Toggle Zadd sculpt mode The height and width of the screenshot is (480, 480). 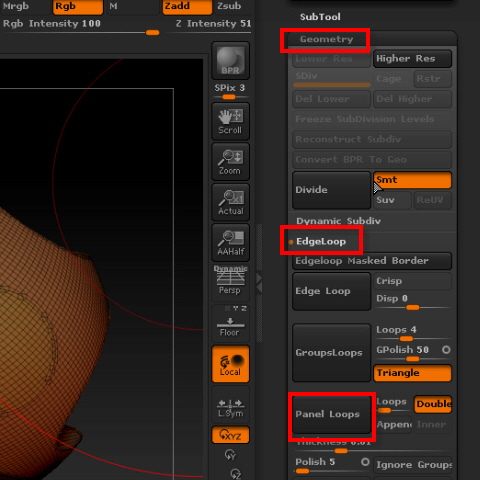click(x=187, y=7)
